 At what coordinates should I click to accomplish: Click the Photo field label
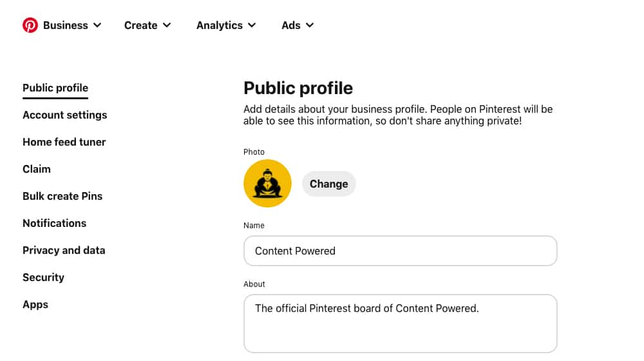coord(254,152)
